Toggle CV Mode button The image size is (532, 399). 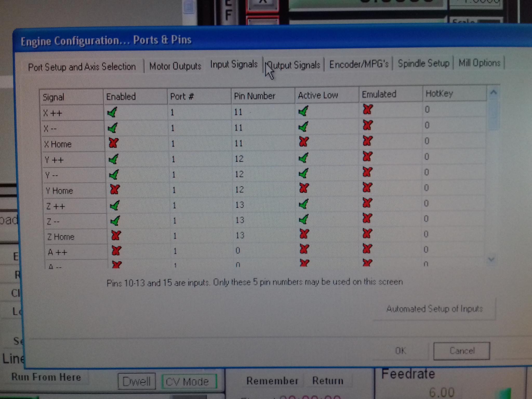pyautogui.click(x=189, y=382)
